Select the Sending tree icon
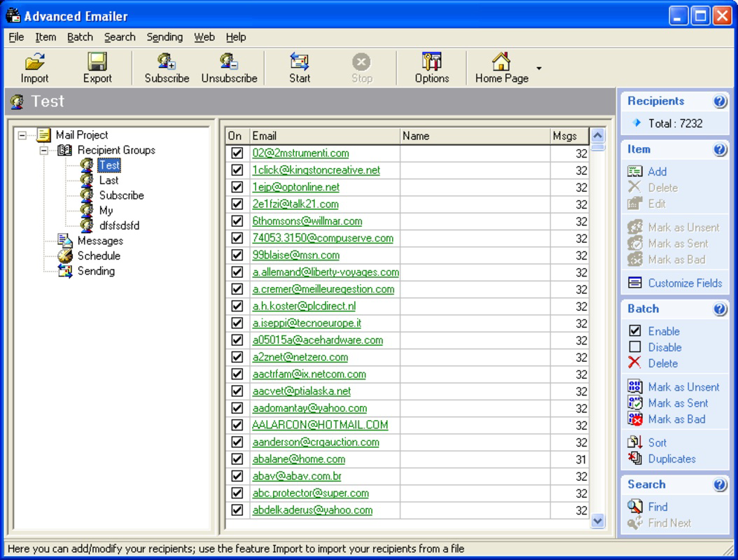The width and height of the screenshot is (738, 560). [x=65, y=271]
